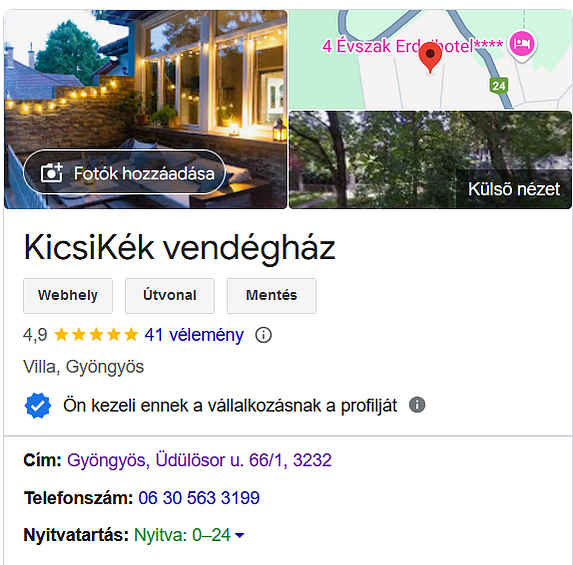Click the info icon next to reviews
Image resolution: width=573 pixels, height=565 pixels.
pos(263,335)
